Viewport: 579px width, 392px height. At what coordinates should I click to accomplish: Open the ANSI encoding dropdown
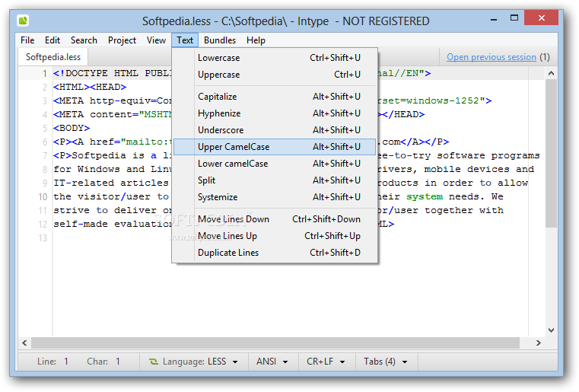pos(272,362)
